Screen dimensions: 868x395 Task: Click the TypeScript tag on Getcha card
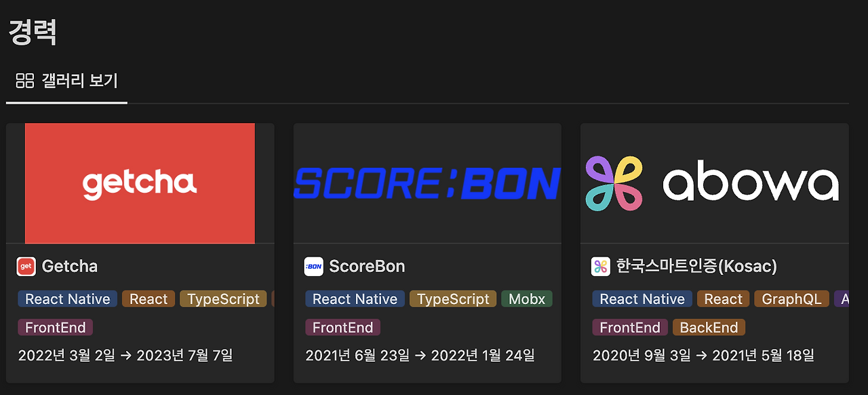[224, 299]
